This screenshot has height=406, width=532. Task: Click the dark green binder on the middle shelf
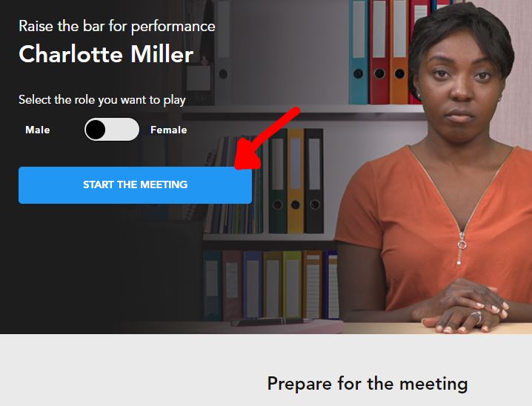pos(278,181)
